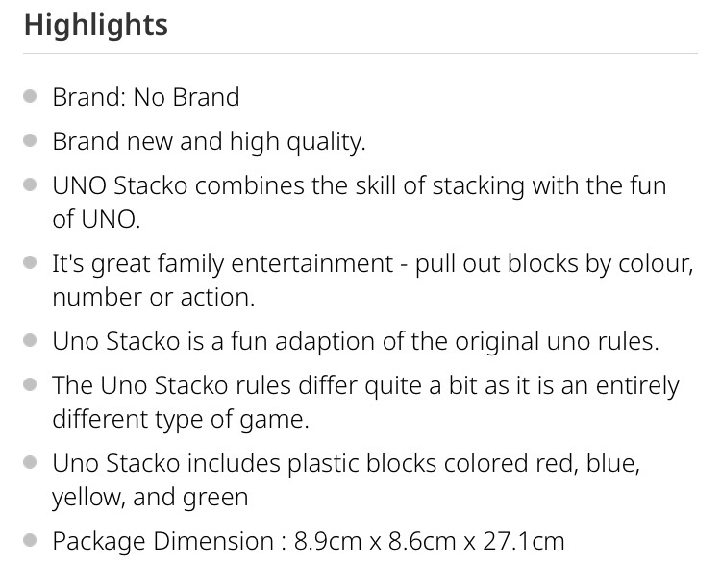
Task: Click the bullet beside Uno Stacko rules differ line
Action: 30,384
